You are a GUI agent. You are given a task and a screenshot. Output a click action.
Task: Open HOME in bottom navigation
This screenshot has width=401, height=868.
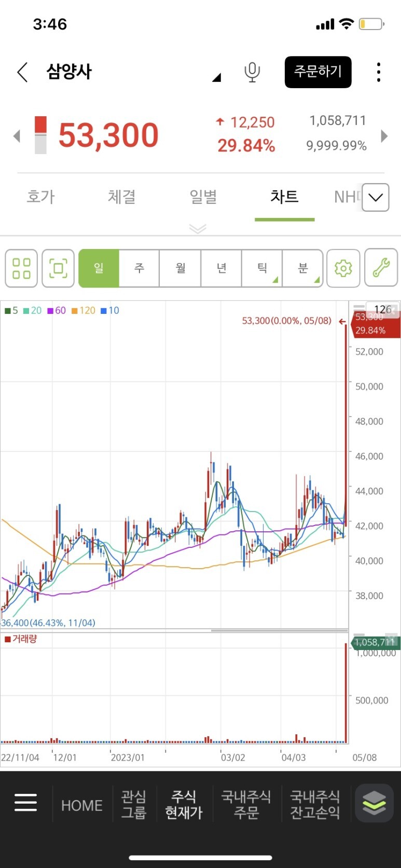pyautogui.click(x=82, y=805)
